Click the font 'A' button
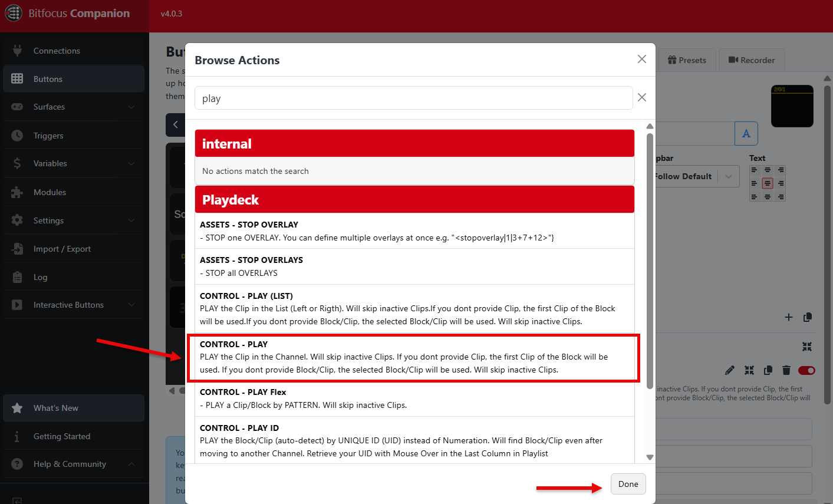The image size is (833, 504). pos(746,134)
